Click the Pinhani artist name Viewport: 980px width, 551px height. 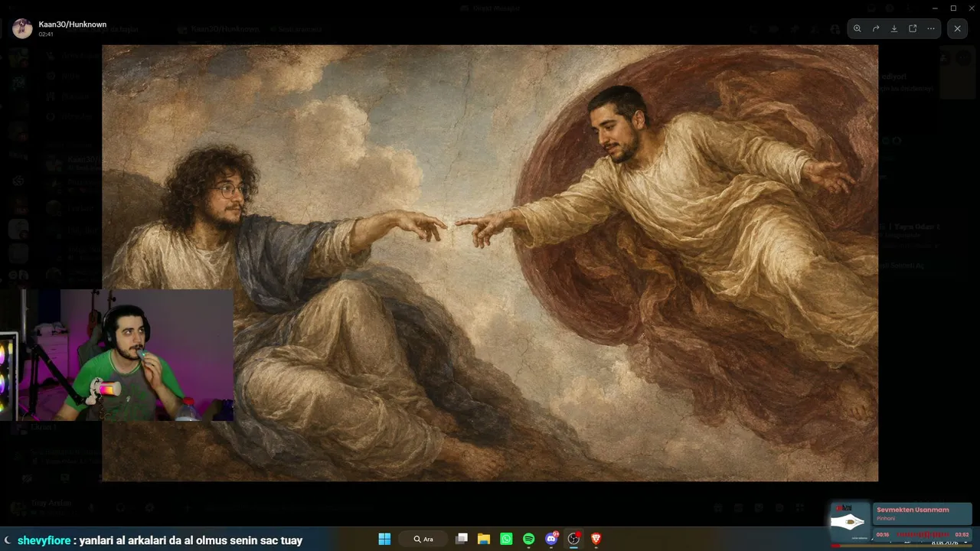click(x=886, y=519)
